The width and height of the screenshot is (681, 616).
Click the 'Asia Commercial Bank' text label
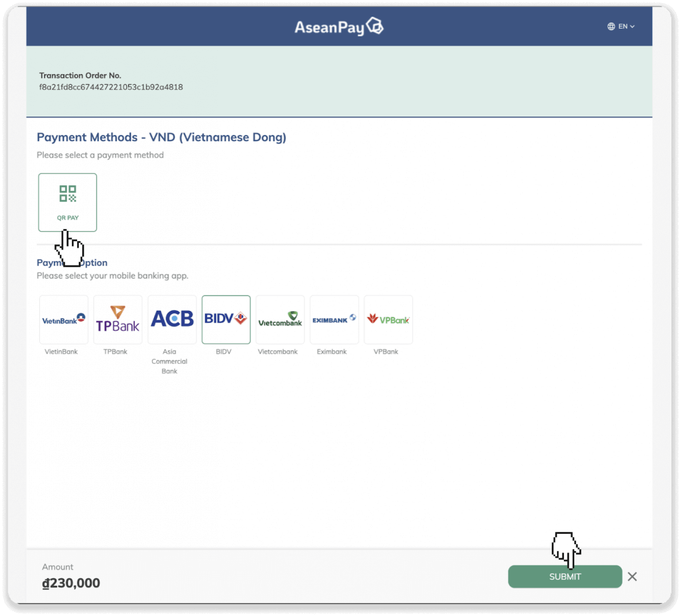point(169,361)
